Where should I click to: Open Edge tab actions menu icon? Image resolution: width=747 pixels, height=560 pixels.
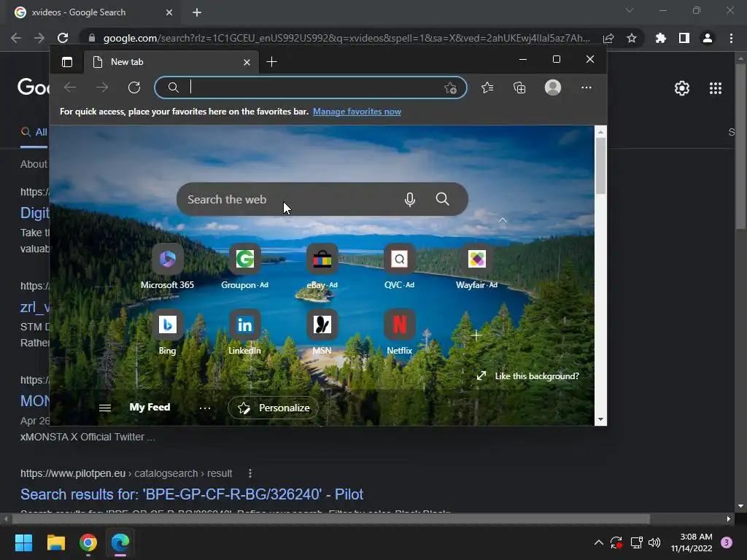pyautogui.click(x=67, y=62)
